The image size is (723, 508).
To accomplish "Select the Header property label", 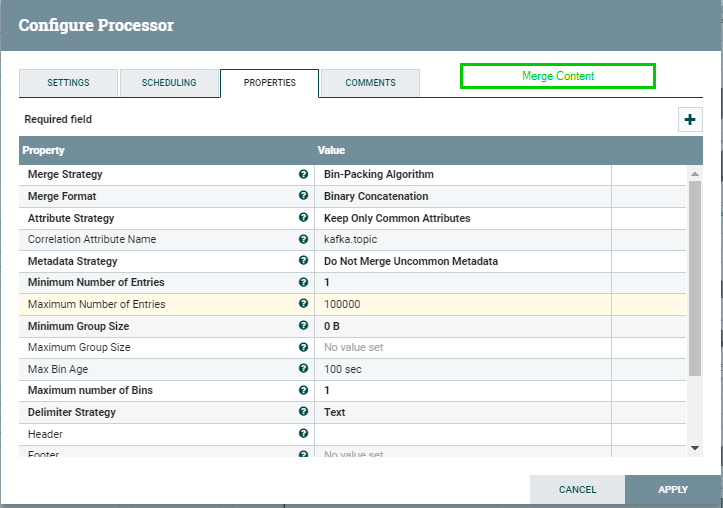I will pos(45,434).
